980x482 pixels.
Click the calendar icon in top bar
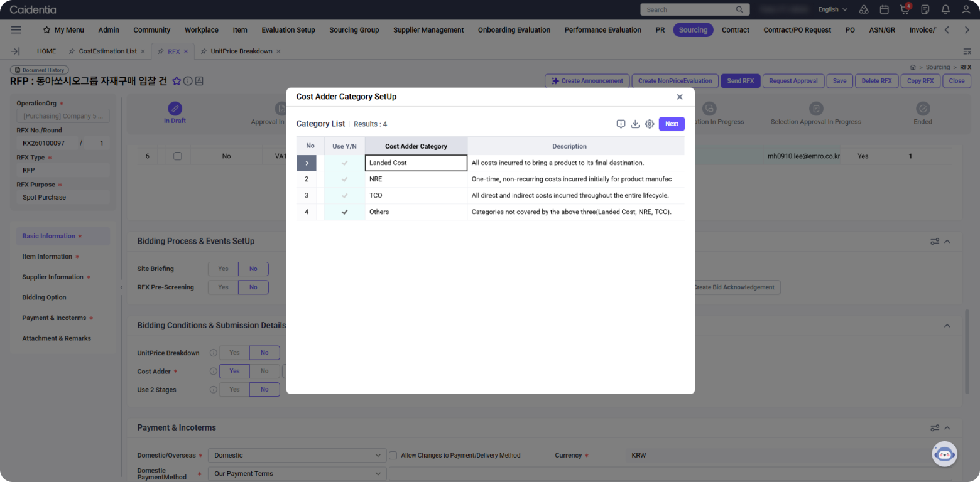(x=884, y=9)
